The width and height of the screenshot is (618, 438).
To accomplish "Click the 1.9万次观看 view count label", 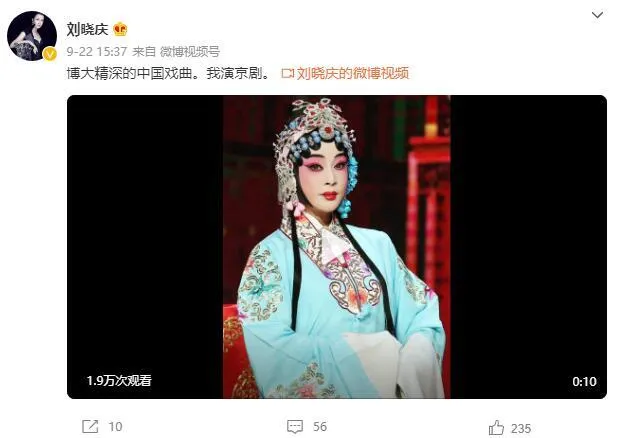I will pos(119,380).
